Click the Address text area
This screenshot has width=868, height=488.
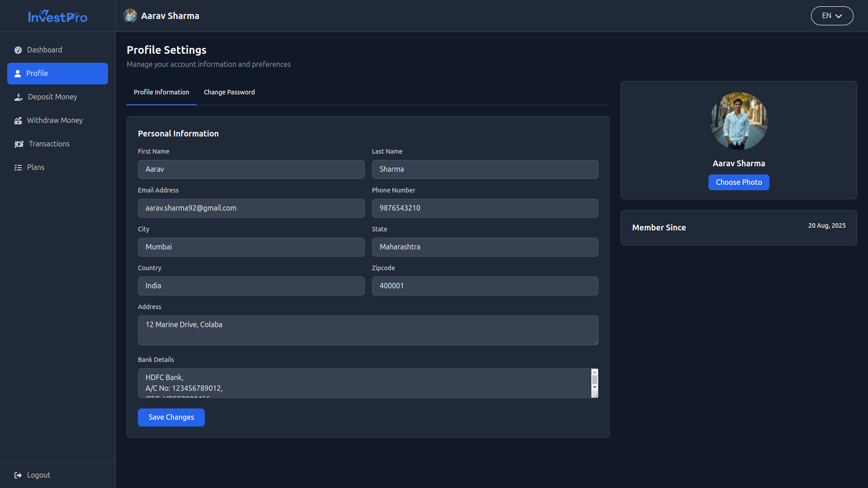[x=368, y=330]
